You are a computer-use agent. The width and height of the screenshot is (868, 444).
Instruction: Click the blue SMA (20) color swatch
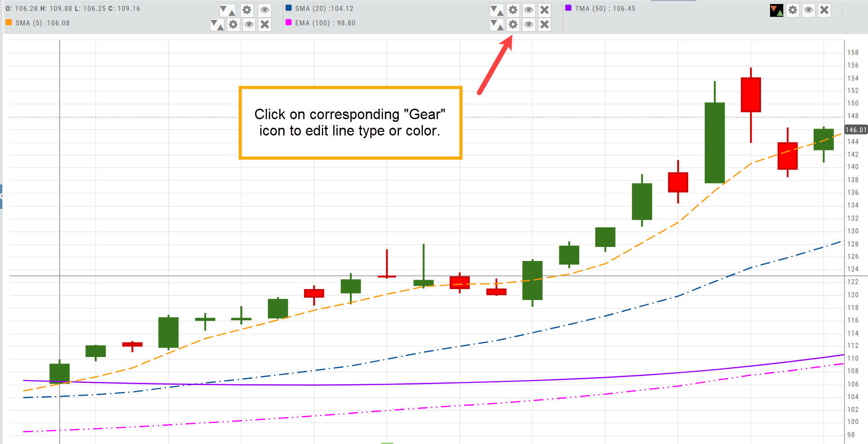click(288, 8)
